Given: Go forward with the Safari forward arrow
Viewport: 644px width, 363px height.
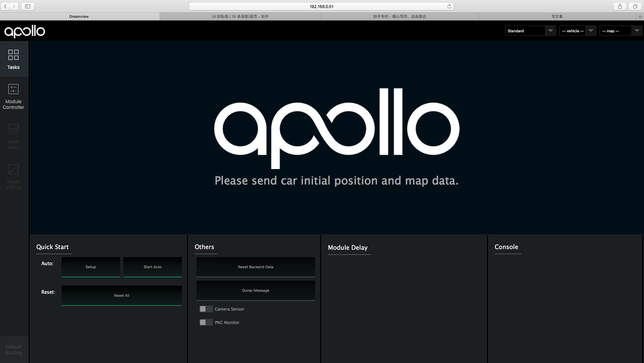Looking at the screenshot, I should 14,6.
